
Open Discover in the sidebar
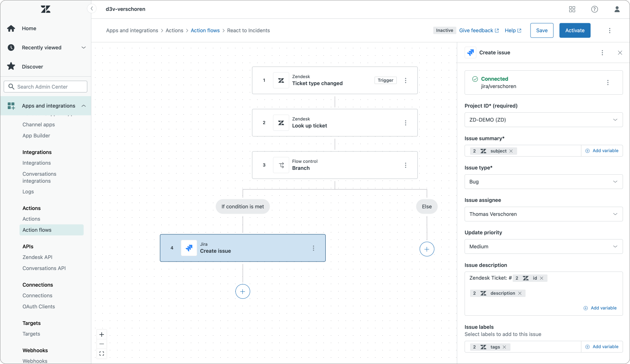coord(32,67)
